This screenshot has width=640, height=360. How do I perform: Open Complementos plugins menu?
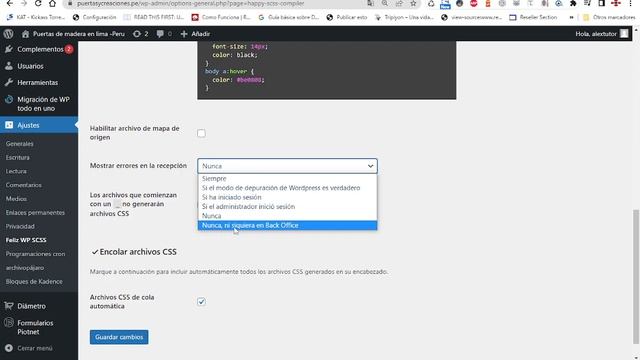(39, 49)
